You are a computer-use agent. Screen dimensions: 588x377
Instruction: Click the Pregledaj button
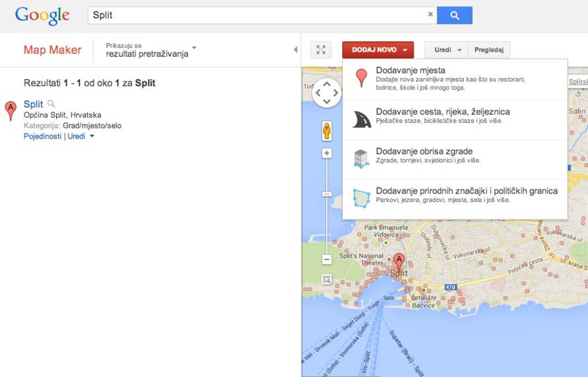[489, 50]
